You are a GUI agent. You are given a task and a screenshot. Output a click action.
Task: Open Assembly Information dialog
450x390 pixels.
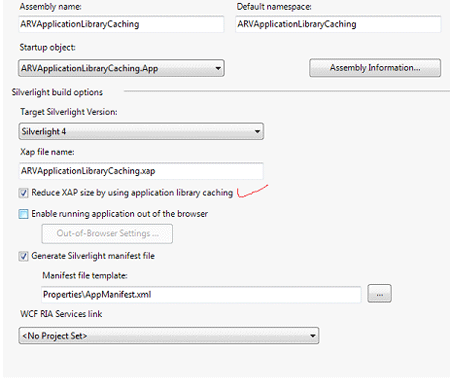375,68
